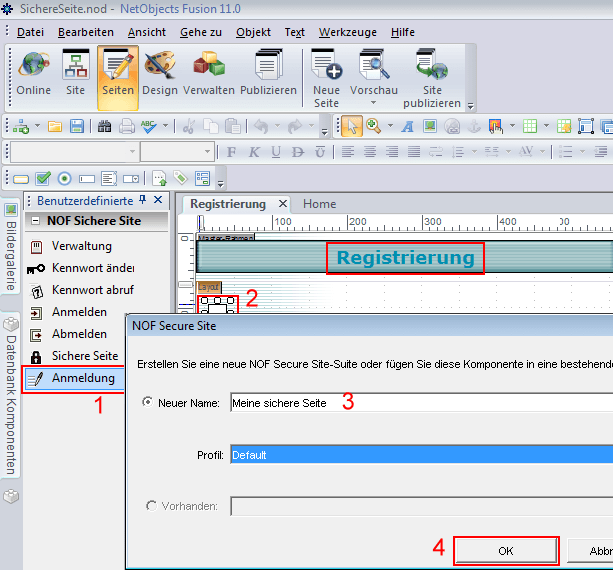The image size is (613, 570).
Task: Open the Profil Default dropdown
Action: [421, 454]
